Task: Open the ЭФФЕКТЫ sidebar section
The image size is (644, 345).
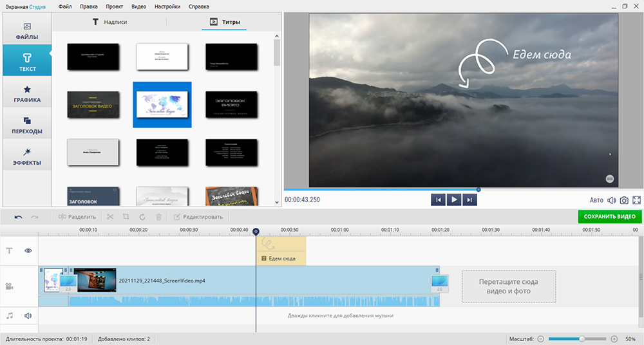Action: (x=27, y=156)
